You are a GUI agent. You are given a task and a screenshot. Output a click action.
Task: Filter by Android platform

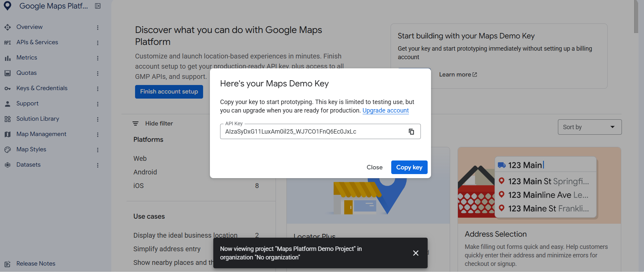tap(145, 172)
